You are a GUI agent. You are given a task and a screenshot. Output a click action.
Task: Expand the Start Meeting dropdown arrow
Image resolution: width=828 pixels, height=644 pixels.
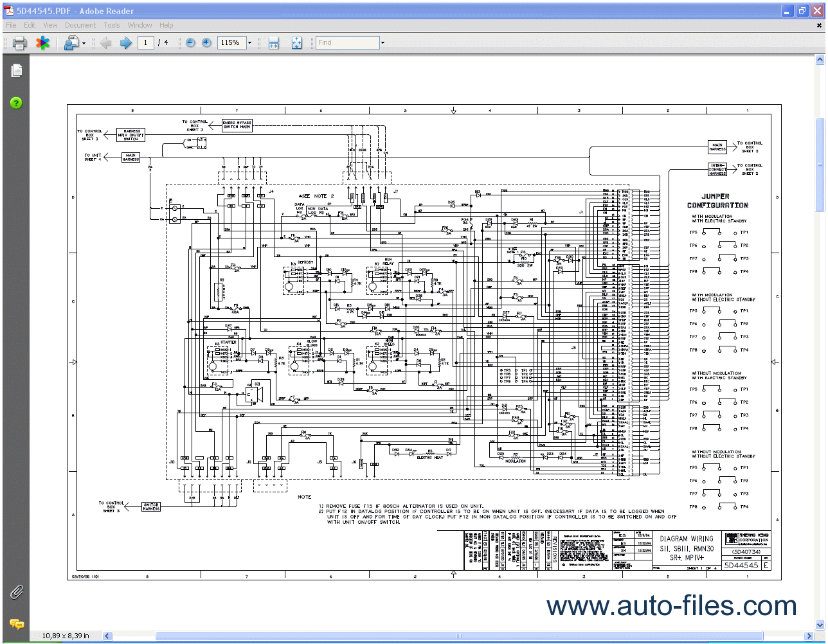84,44
